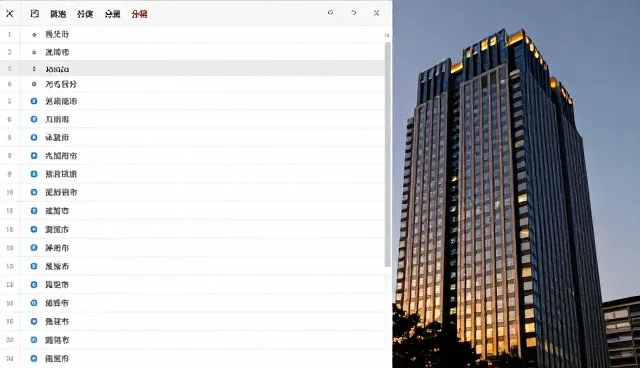Click the tiny icon above the list scrollbar

pos(387,35)
